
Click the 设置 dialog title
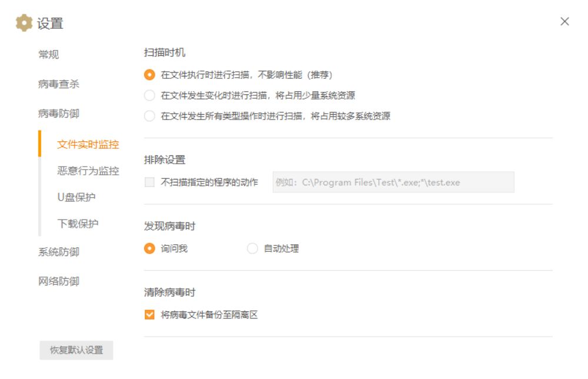tap(50, 24)
